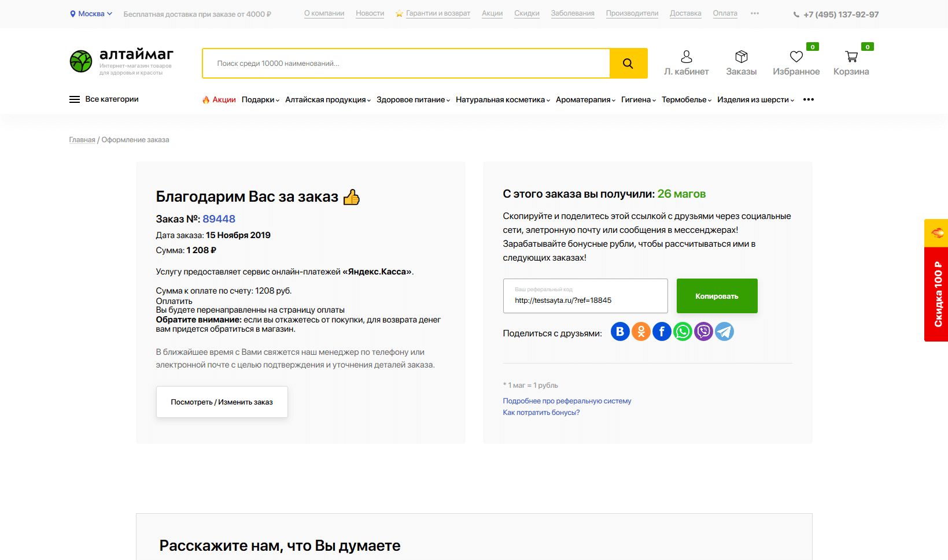Expand the Москва city selector
Viewport: 948px width, 560px height.
(x=91, y=14)
